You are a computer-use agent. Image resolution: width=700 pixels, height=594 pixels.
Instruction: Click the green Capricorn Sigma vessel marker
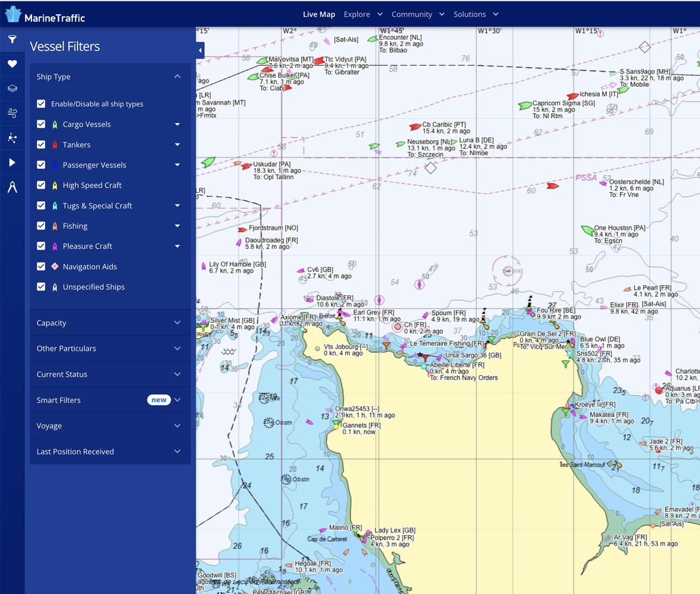[x=524, y=106]
